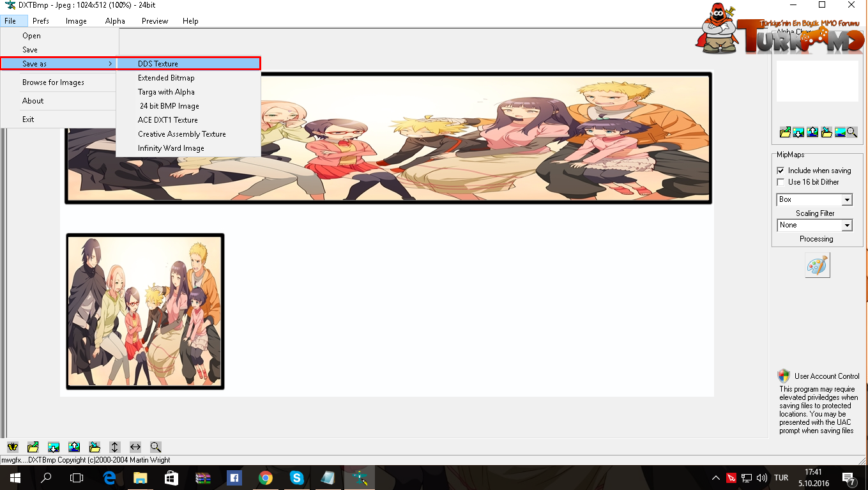Open WinRAR from the taskbar

click(x=202, y=477)
